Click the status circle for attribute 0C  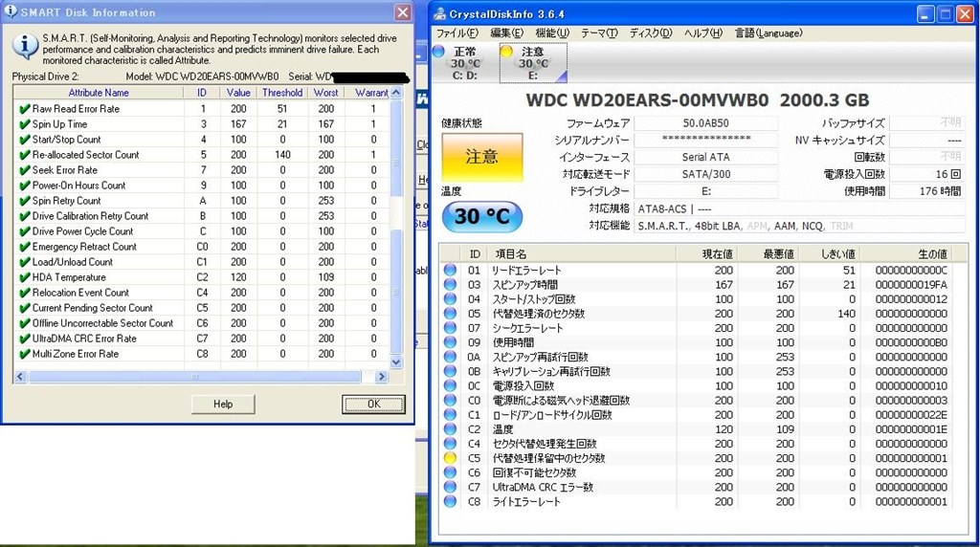pyautogui.click(x=450, y=386)
